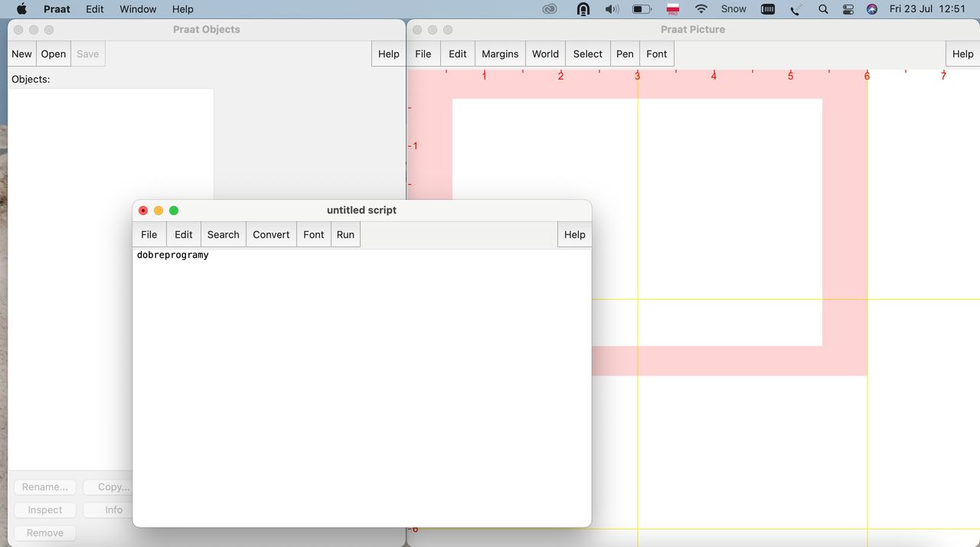Click Help in untitled script window
Image resolution: width=980 pixels, height=547 pixels.
[x=575, y=234]
